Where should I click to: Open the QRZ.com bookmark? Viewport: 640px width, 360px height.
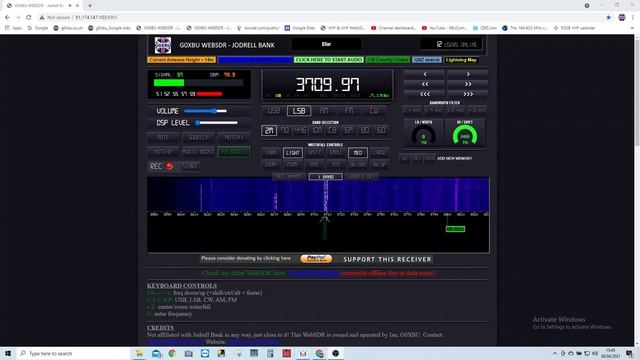click(484, 28)
